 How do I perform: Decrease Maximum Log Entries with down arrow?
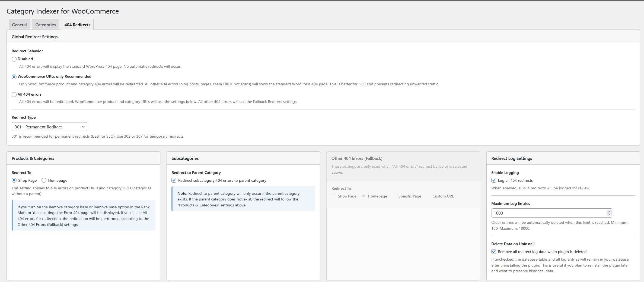click(609, 215)
